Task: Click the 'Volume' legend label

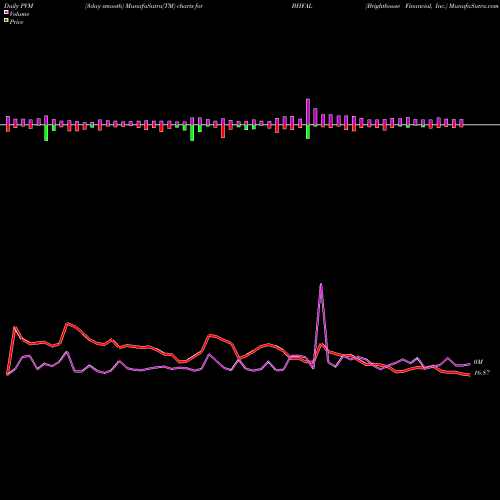Action: 19,14
